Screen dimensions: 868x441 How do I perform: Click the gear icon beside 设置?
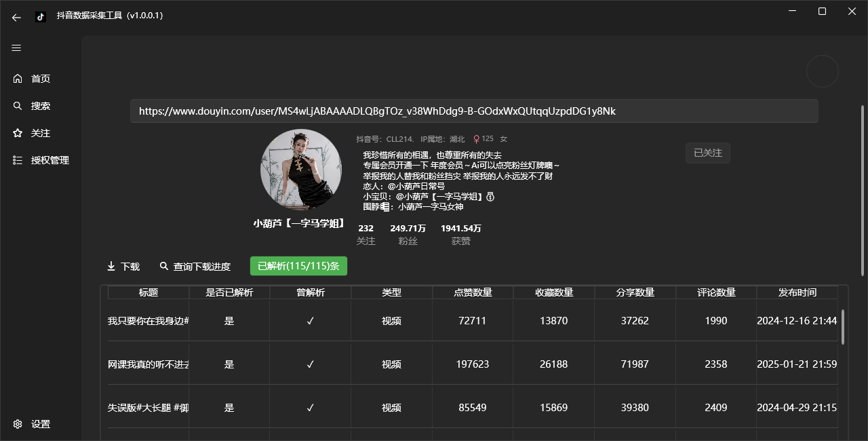coord(18,423)
